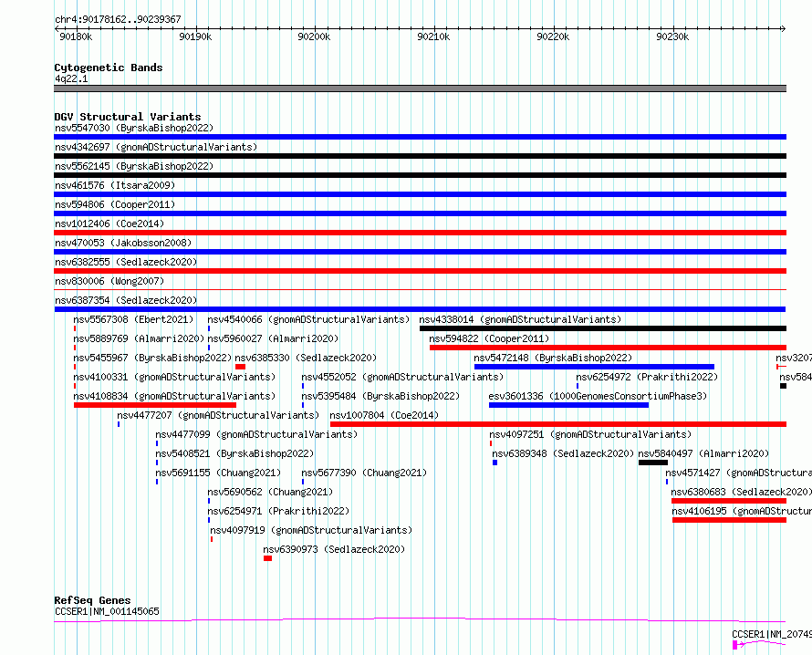Click the Cytogenetic Bands track title
This screenshot has width=812, height=655.
[109, 68]
